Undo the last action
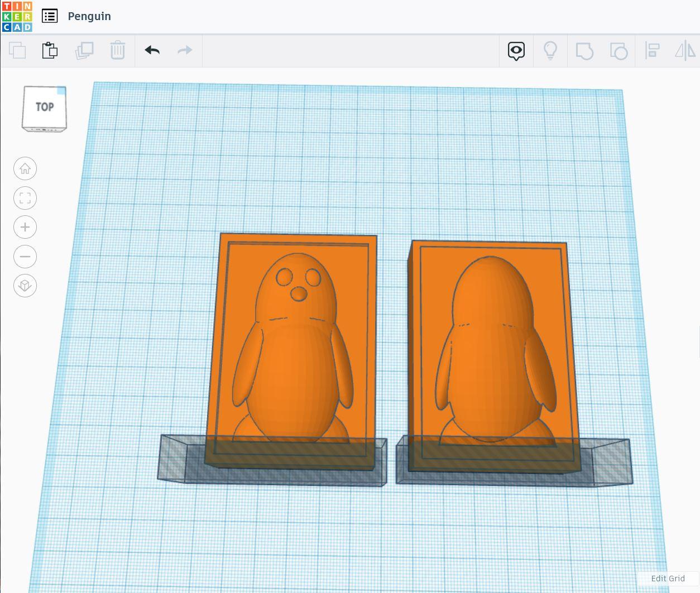700x593 pixels. 152,51
